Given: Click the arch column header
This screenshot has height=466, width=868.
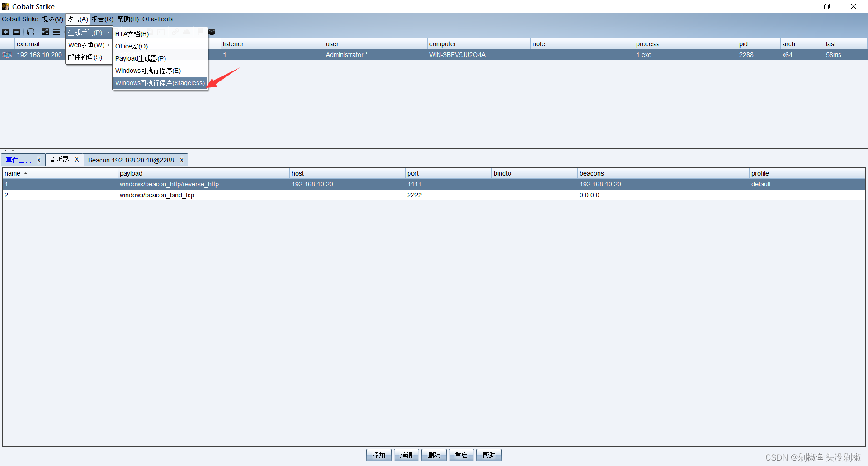Looking at the screenshot, I should click(x=802, y=44).
